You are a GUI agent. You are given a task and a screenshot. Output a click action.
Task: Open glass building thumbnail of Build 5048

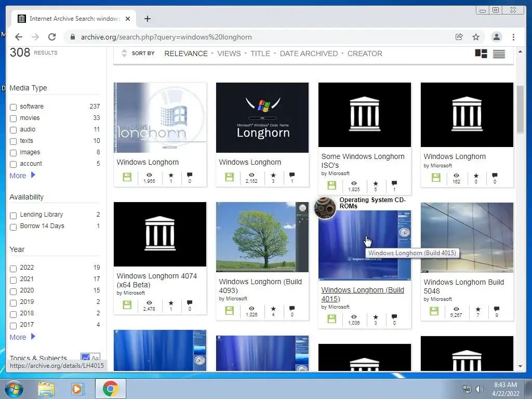pyautogui.click(x=467, y=237)
